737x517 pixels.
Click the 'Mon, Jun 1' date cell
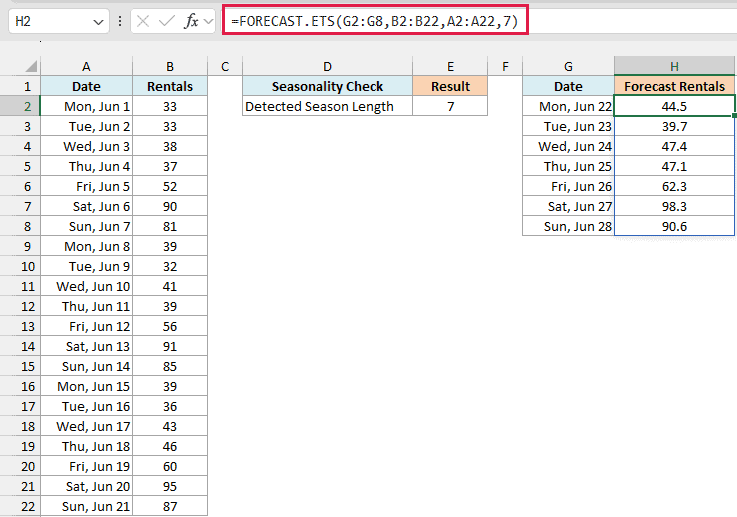point(86,106)
